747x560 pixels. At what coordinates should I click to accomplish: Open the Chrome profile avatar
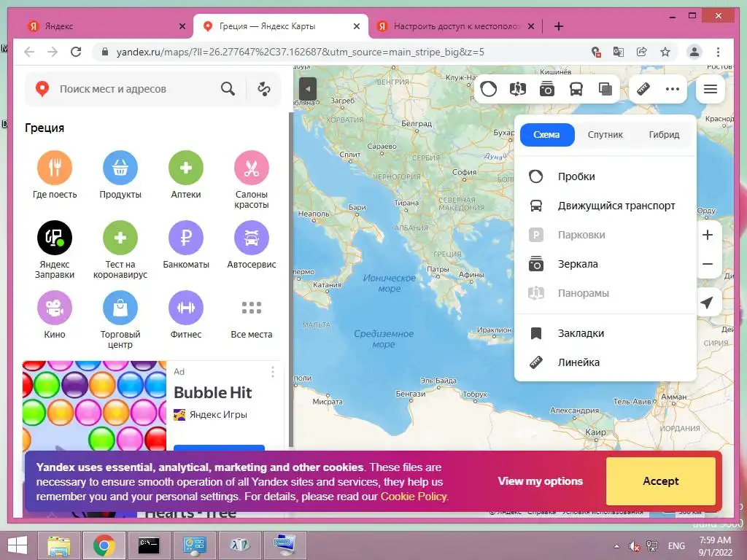[x=694, y=52]
